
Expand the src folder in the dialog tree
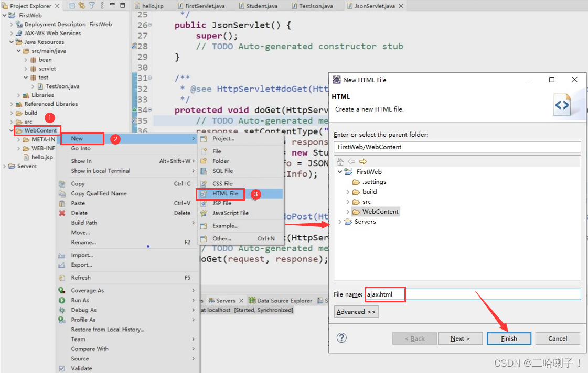tap(348, 202)
